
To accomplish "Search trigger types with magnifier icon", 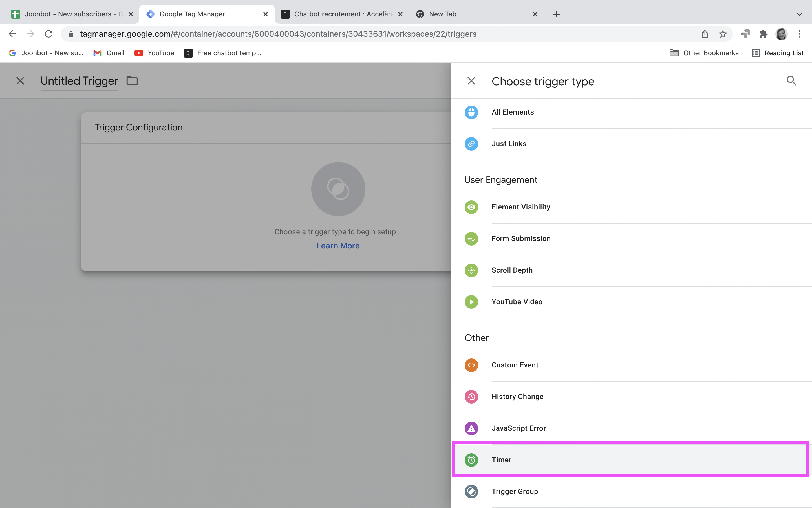I will 791,81.
